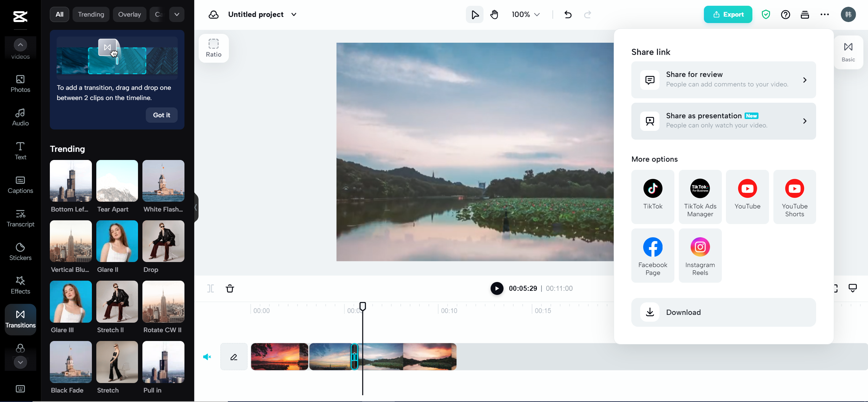Mute the audio on timeline
The height and width of the screenshot is (402, 868).
[x=208, y=357]
